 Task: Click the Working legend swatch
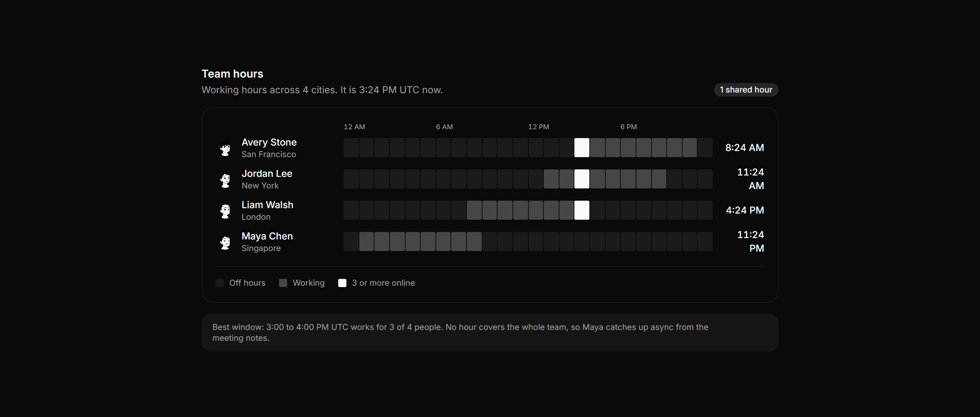point(283,283)
